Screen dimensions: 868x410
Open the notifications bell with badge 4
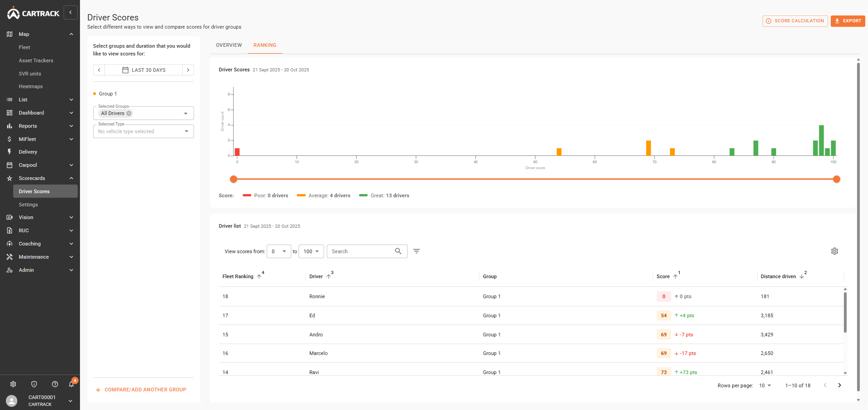point(71,384)
